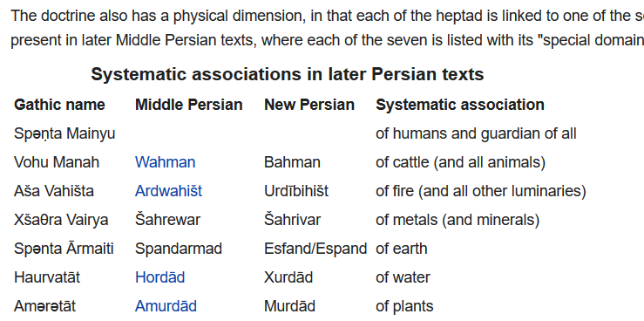Click the Middle Persian column header
This screenshot has width=644, height=321.
pyautogui.click(x=189, y=105)
